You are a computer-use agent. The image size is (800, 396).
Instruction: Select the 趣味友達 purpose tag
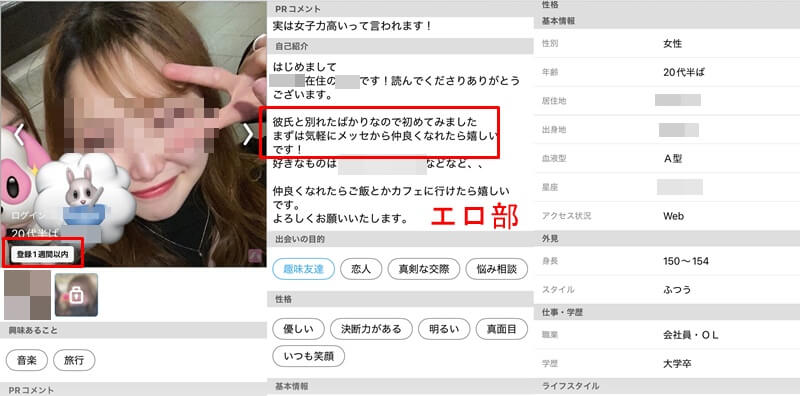pyautogui.click(x=304, y=269)
